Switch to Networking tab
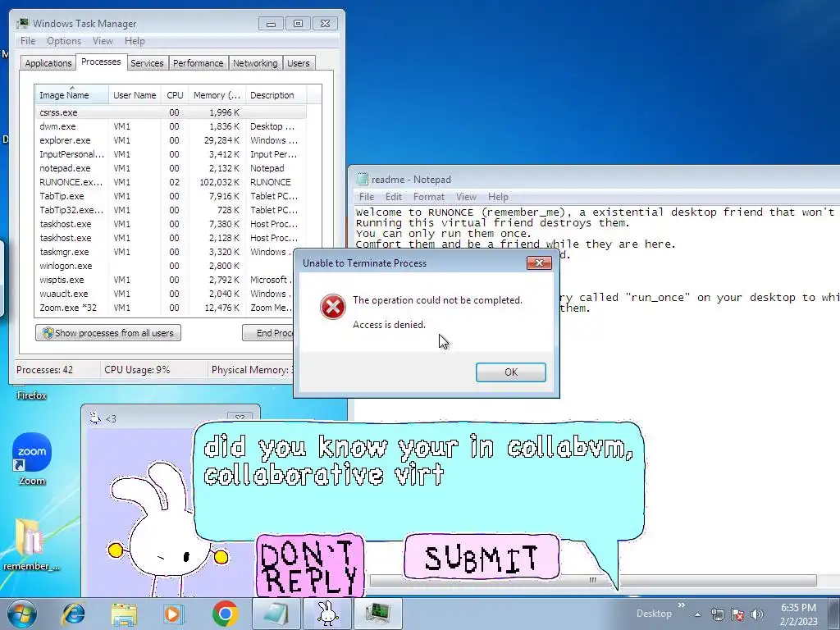 pos(256,63)
